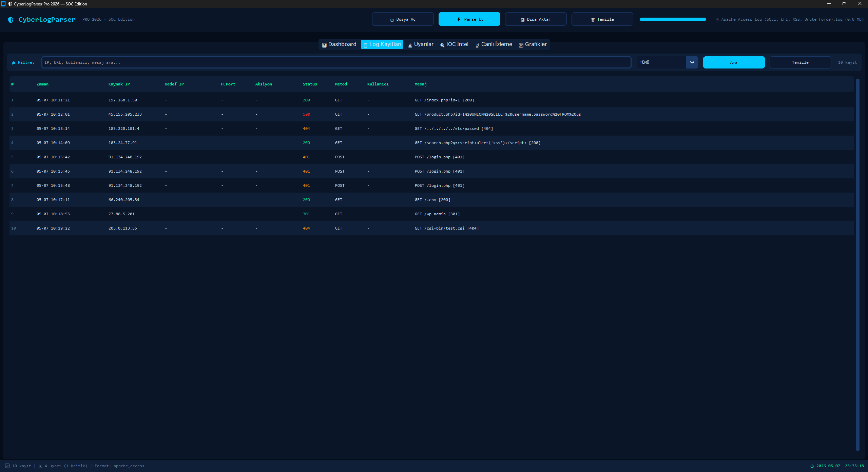Open the Dashboard tab
The height and width of the screenshot is (472, 868).
[x=339, y=44]
